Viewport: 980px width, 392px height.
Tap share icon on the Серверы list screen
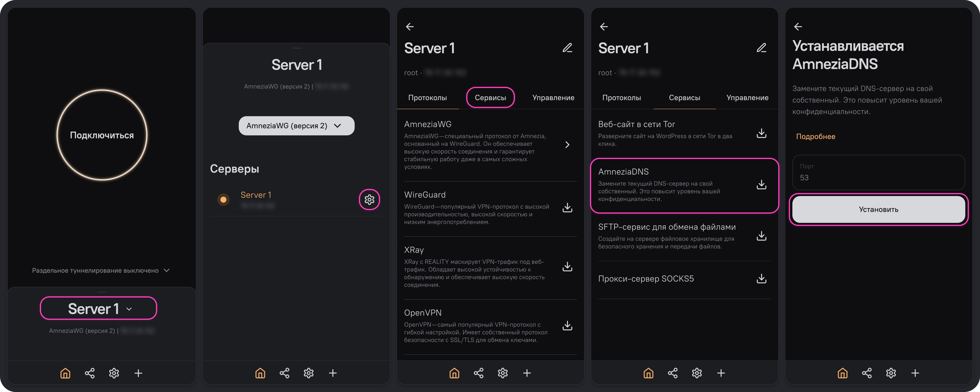click(285, 373)
